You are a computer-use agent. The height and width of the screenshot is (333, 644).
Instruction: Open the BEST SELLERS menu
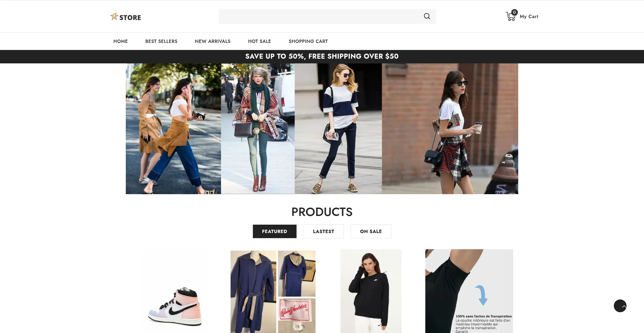coord(161,41)
